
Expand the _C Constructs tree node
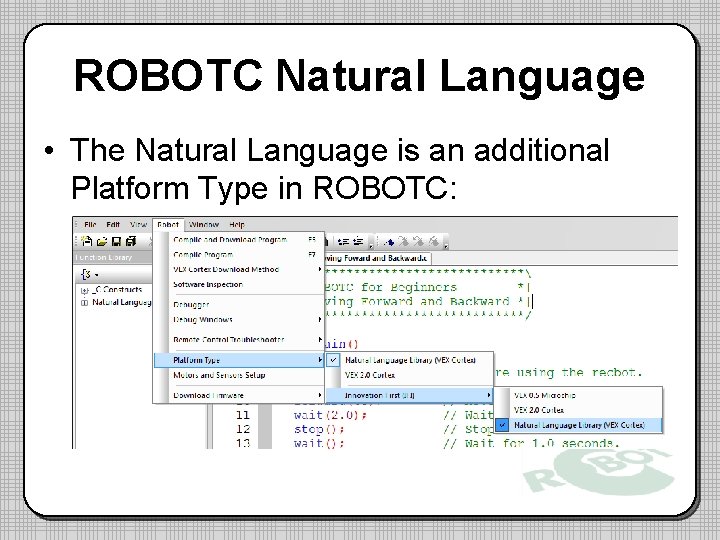coord(84,290)
